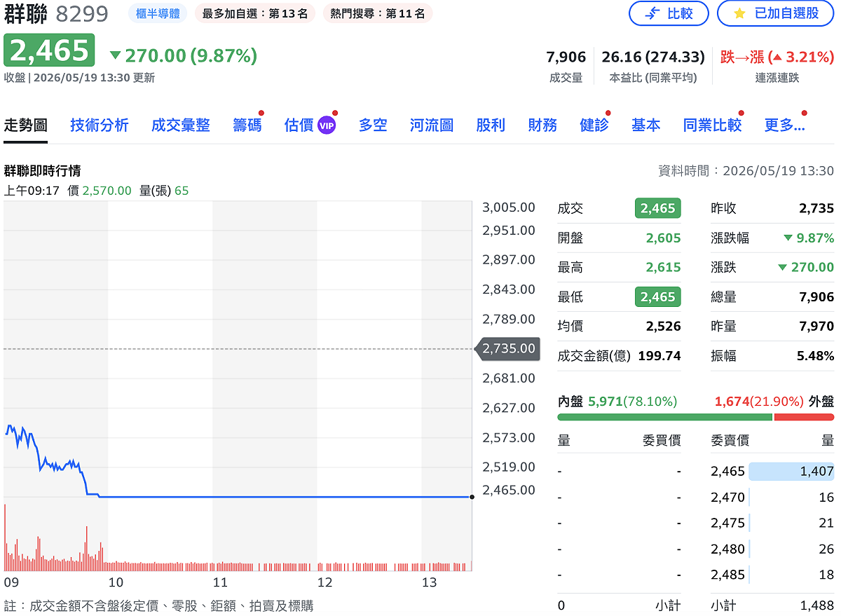Click the 外盤 1,674(21.90%) label

[x=774, y=402]
